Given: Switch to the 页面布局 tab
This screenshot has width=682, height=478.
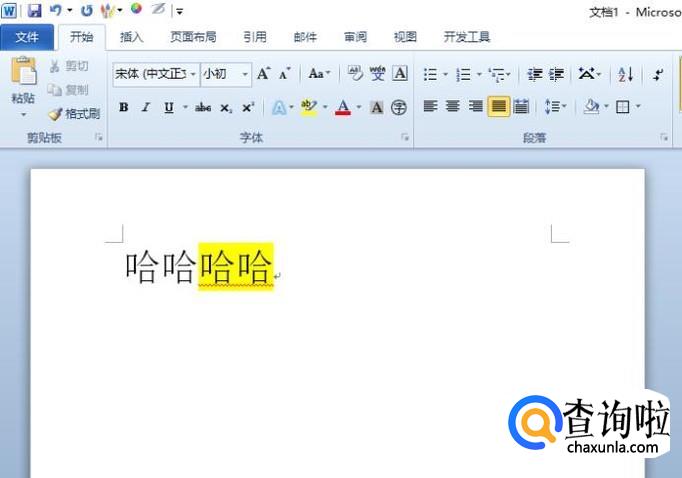Looking at the screenshot, I should click(x=193, y=37).
